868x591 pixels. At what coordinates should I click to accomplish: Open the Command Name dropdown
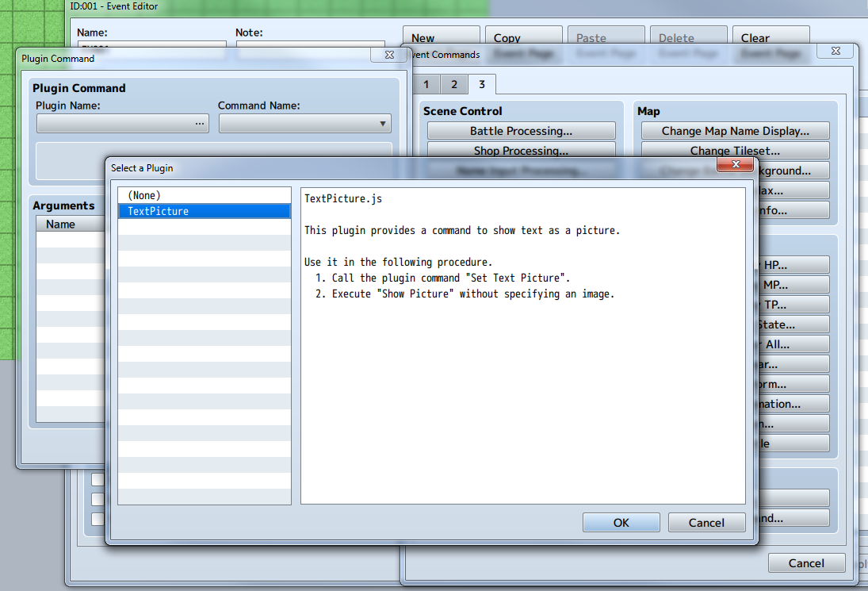point(384,123)
